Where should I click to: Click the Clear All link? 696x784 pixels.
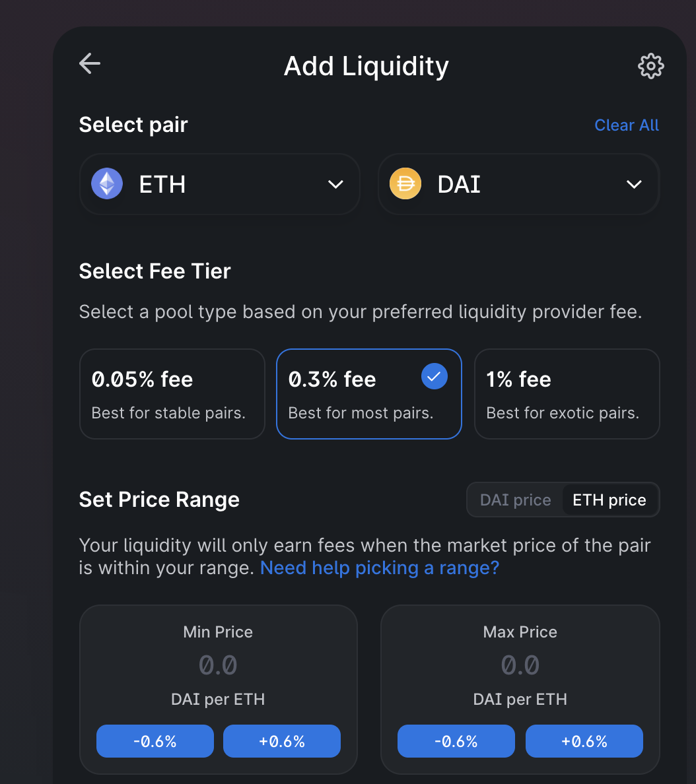(x=627, y=125)
